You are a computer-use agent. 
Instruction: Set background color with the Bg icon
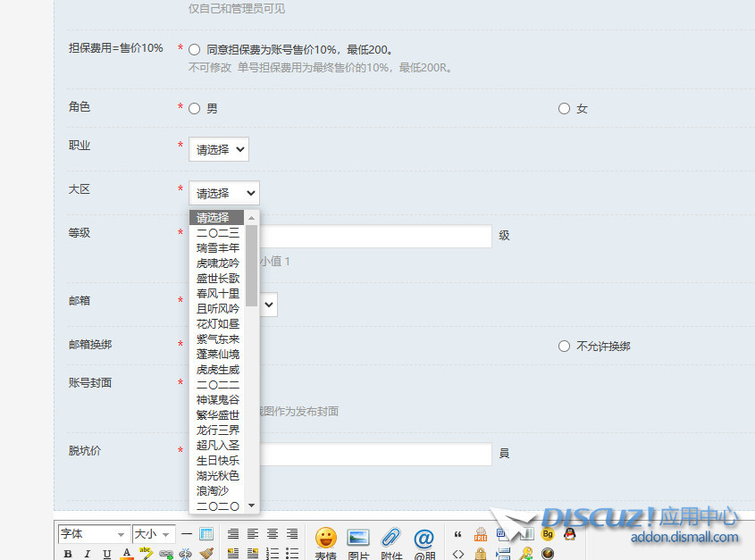[x=547, y=533]
